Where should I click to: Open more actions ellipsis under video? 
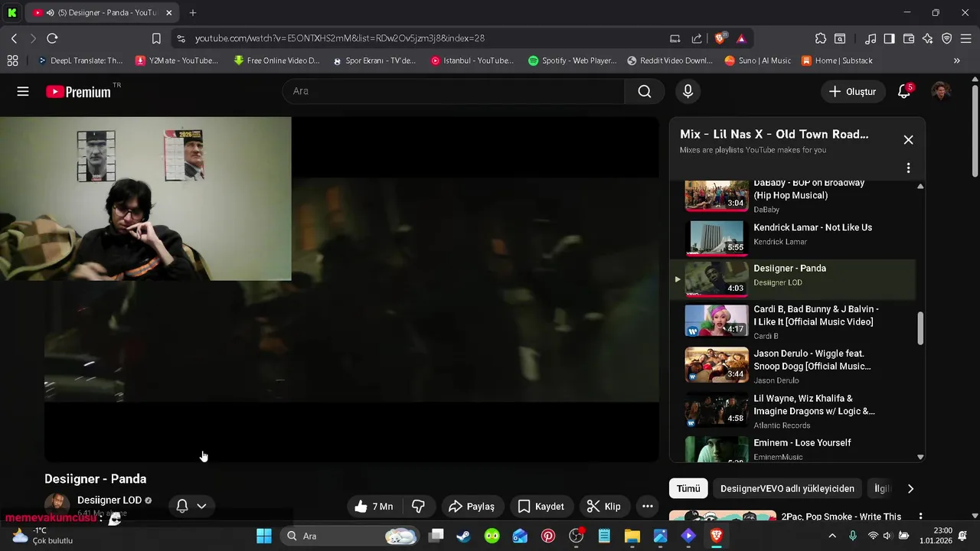pyautogui.click(x=647, y=506)
